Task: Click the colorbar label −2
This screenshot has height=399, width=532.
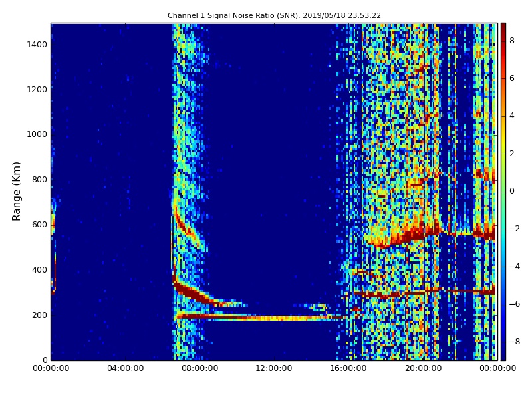Action: tap(514, 229)
